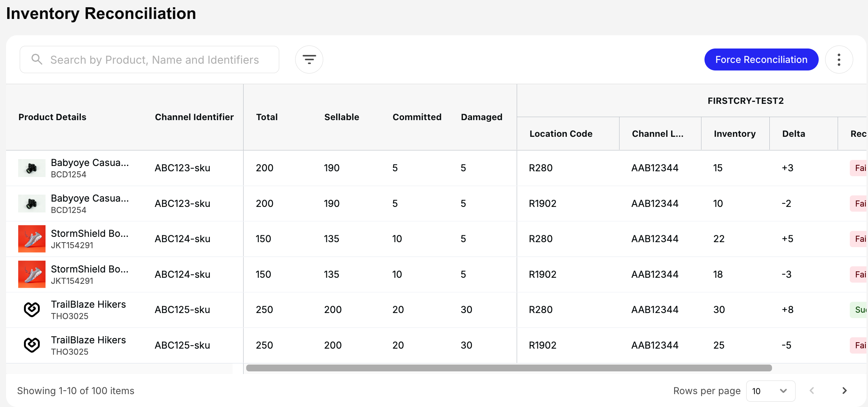Viewport: 868px width, 407px height.
Task: Click first Babyoye Casual product thumbnail
Action: [x=31, y=168]
